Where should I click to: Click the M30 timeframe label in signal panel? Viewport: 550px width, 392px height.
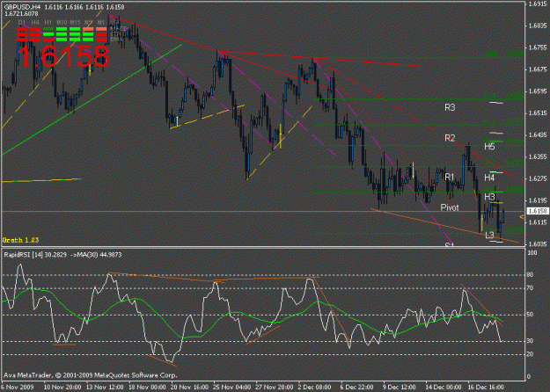(x=62, y=23)
